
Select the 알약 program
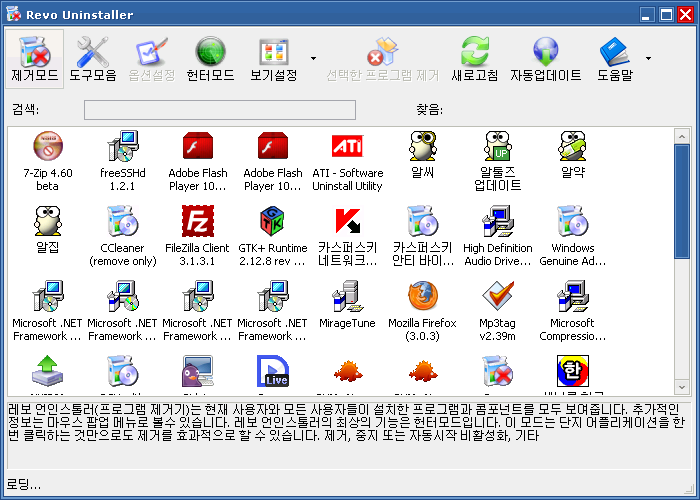[572, 155]
